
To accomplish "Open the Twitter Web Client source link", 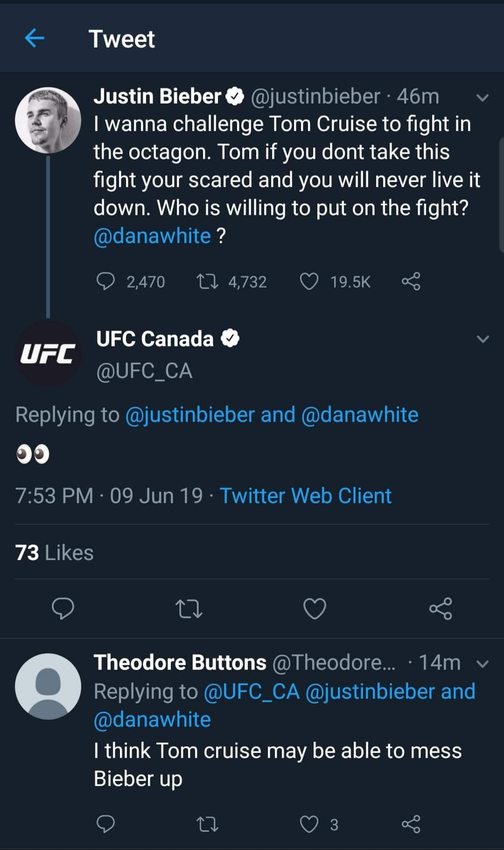I will [305, 496].
